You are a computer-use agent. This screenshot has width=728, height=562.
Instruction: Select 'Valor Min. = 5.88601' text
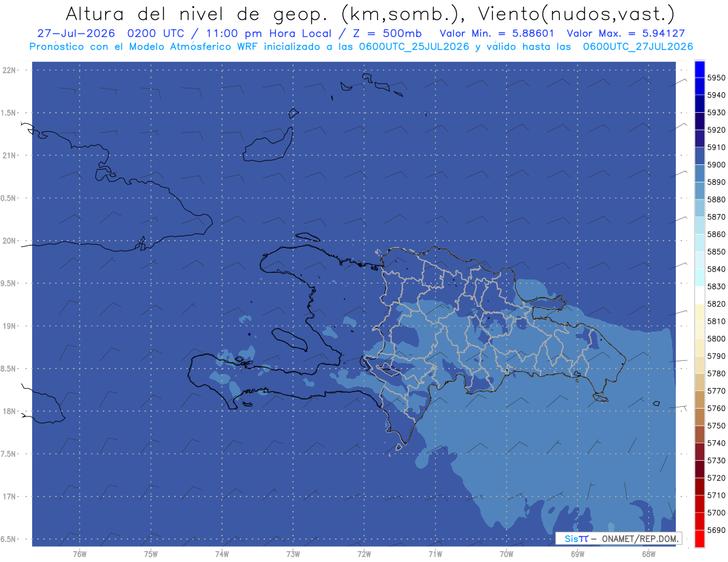tap(497, 33)
